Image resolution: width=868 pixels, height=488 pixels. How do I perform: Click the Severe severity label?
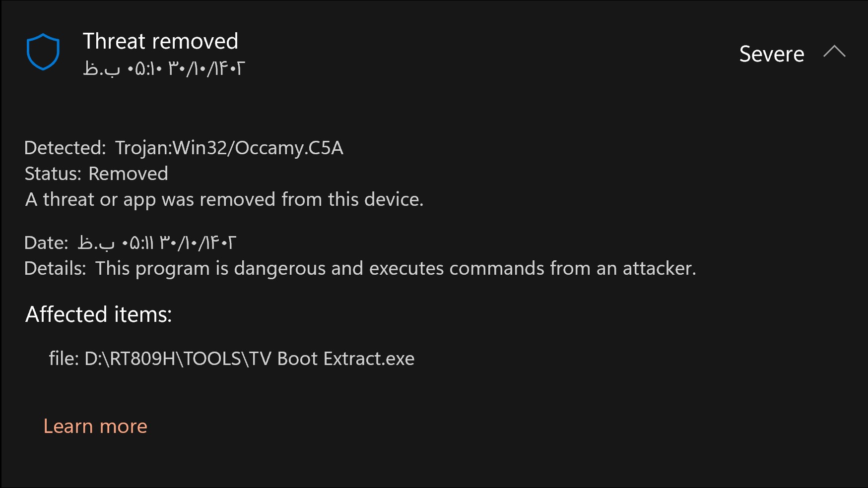(x=772, y=54)
